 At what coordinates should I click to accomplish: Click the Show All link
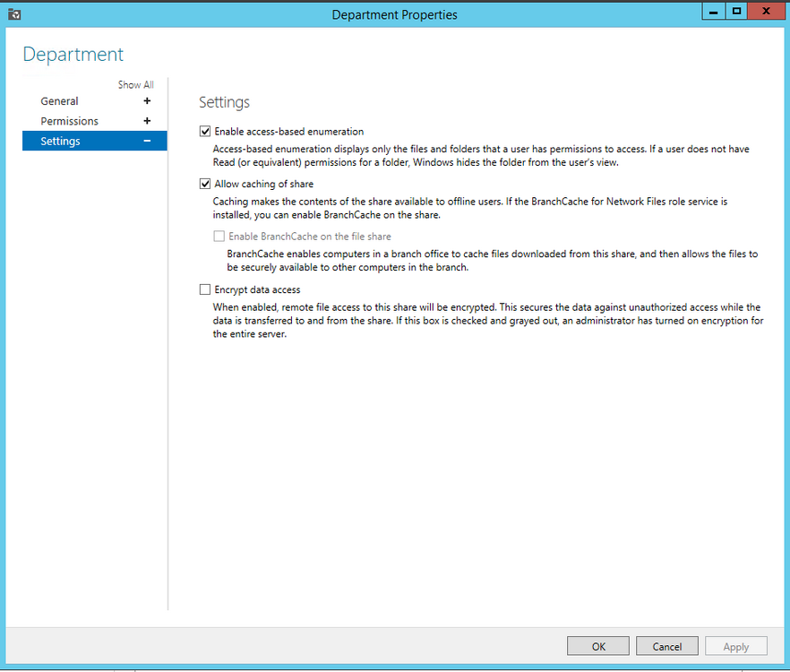click(x=135, y=85)
